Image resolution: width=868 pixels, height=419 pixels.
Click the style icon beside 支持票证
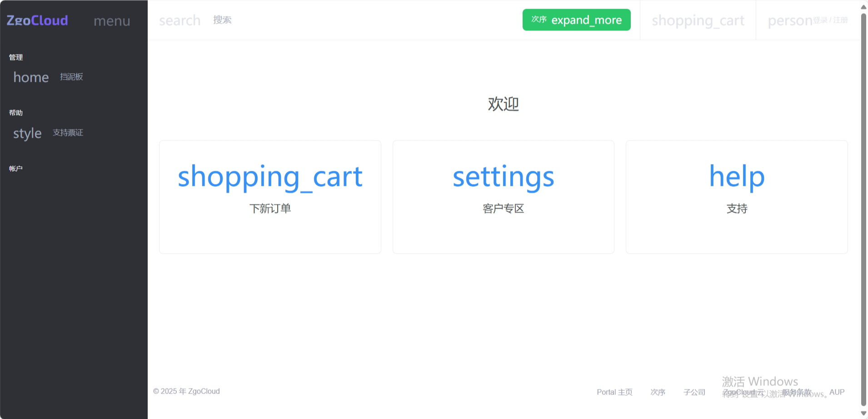[27, 133]
